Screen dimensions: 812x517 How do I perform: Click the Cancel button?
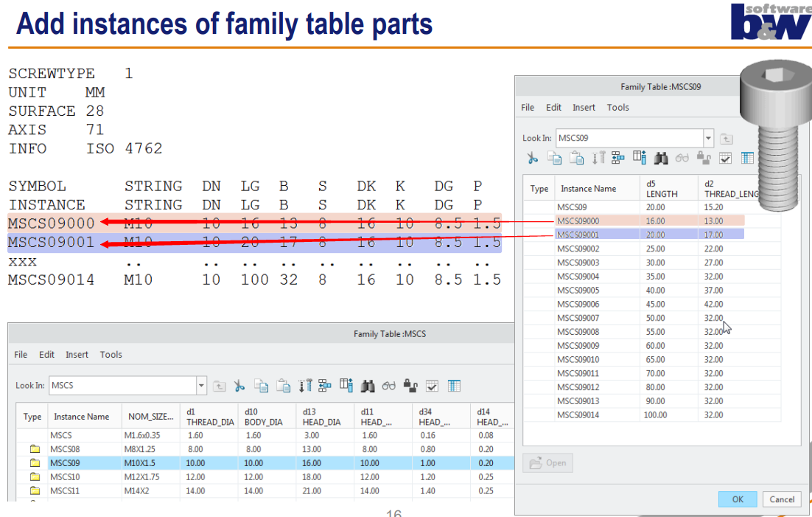coord(781,499)
